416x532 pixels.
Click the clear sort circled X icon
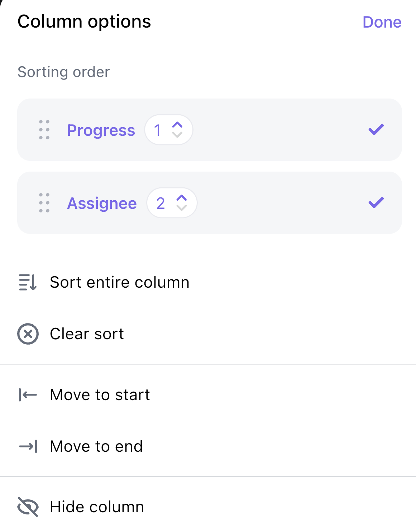coord(27,334)
